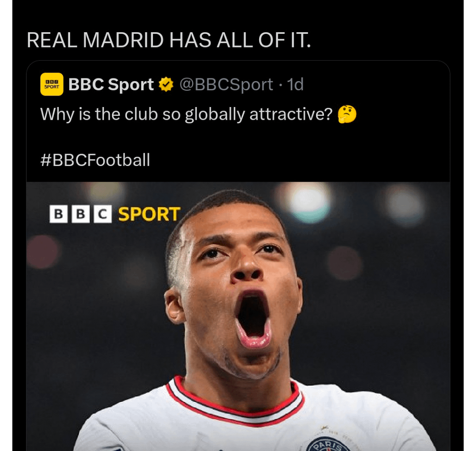The height and width of the screenshot is (451, 476).
Task: Click the word 'MADRID' in the tweet
Action: [123, 41]
